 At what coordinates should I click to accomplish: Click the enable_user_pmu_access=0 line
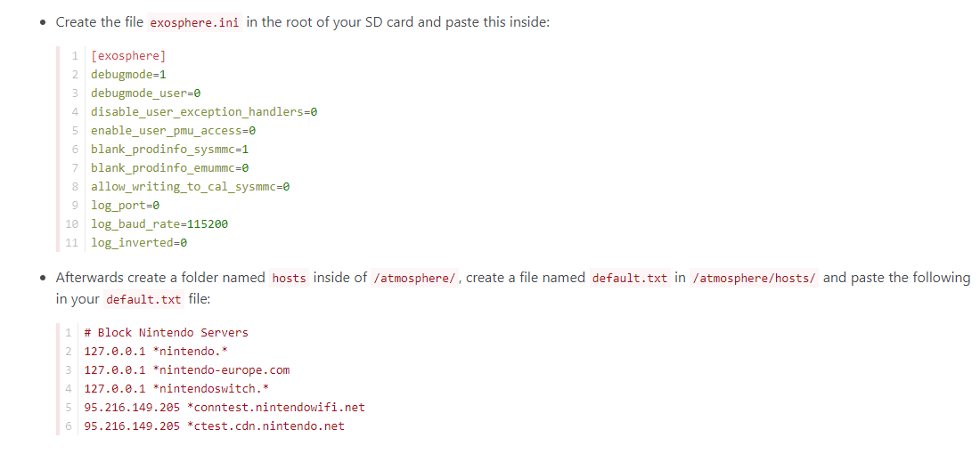(173, 131)
